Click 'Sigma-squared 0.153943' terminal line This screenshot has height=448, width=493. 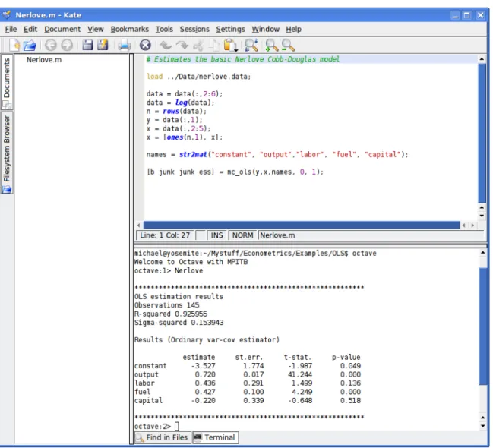tap(179, 323)
